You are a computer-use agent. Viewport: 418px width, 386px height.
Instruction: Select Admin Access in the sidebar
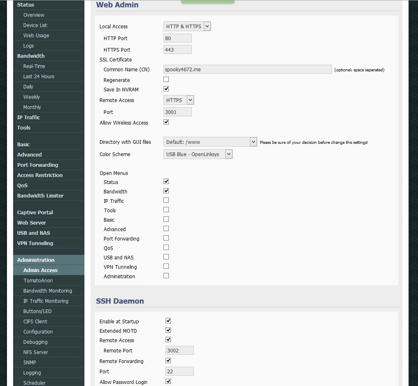point(40,270)
